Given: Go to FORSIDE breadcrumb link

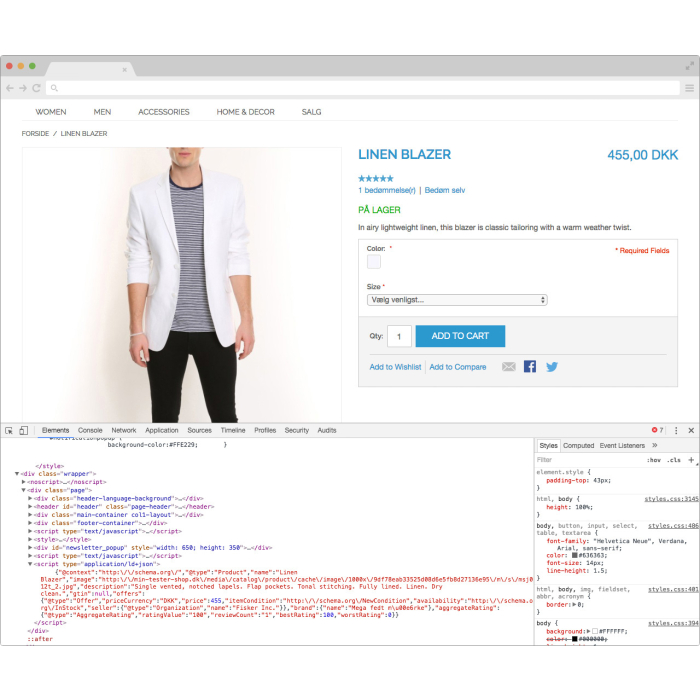Looking at the screenshot, I should (35, 133).
